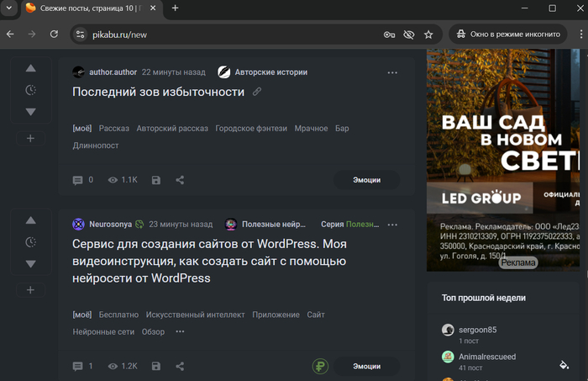
Task: Downvote the WordPress service post by Neurosonya
Action: click(31, 264)
